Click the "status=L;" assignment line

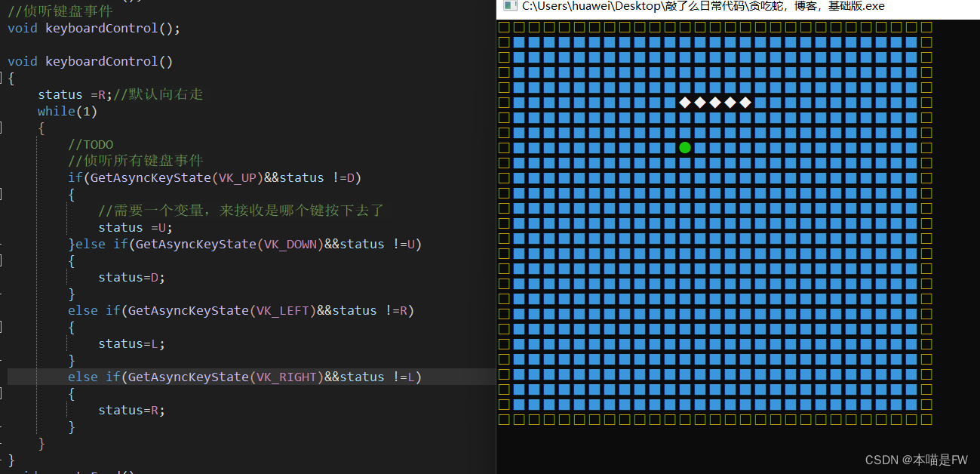(132, 343)
